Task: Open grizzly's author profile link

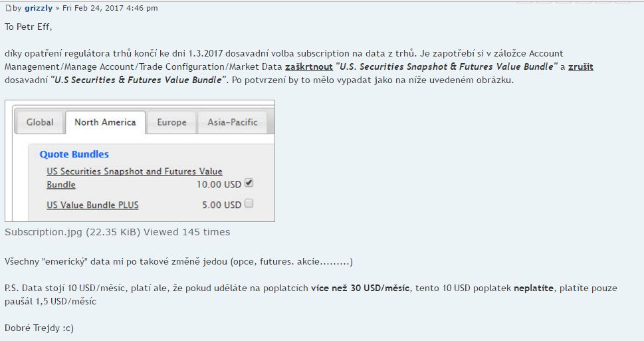Action: pos(39,8)
